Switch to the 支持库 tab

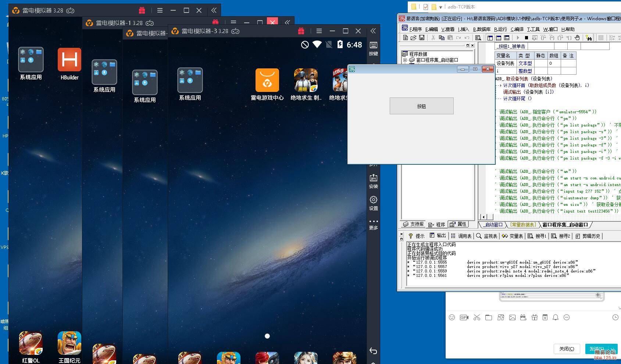[413, 224]
